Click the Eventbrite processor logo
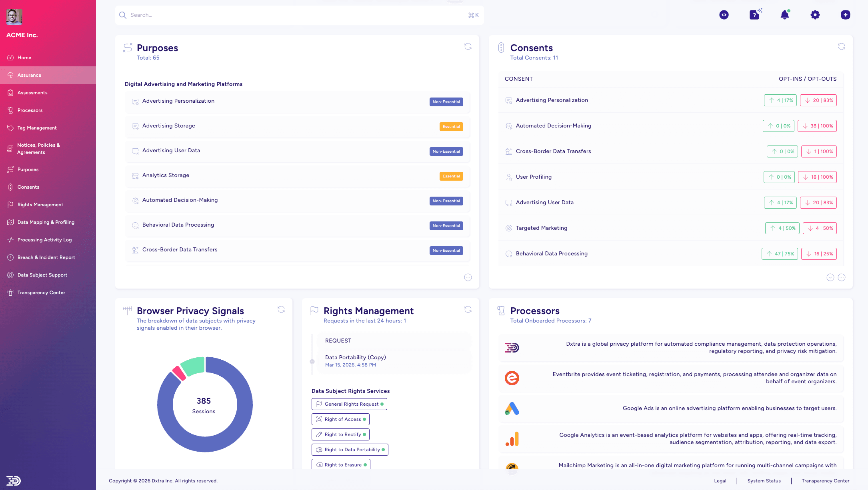 click(x=512, y=378)
